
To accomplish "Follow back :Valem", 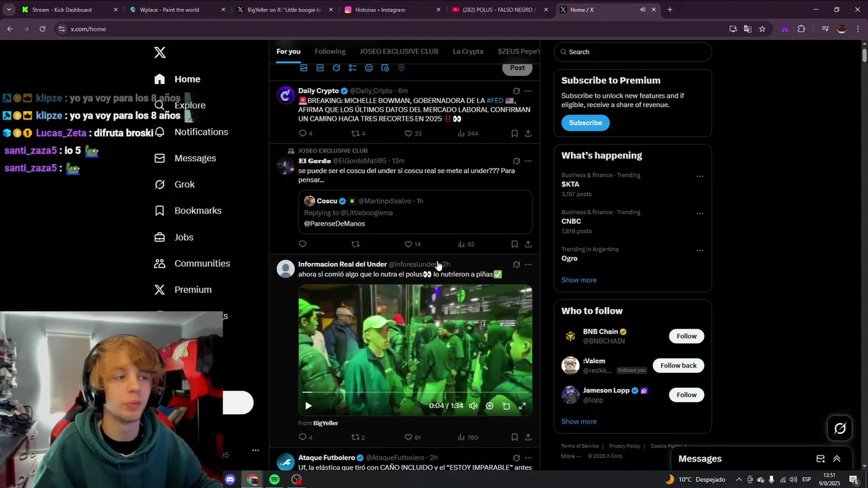I will 678,365.
